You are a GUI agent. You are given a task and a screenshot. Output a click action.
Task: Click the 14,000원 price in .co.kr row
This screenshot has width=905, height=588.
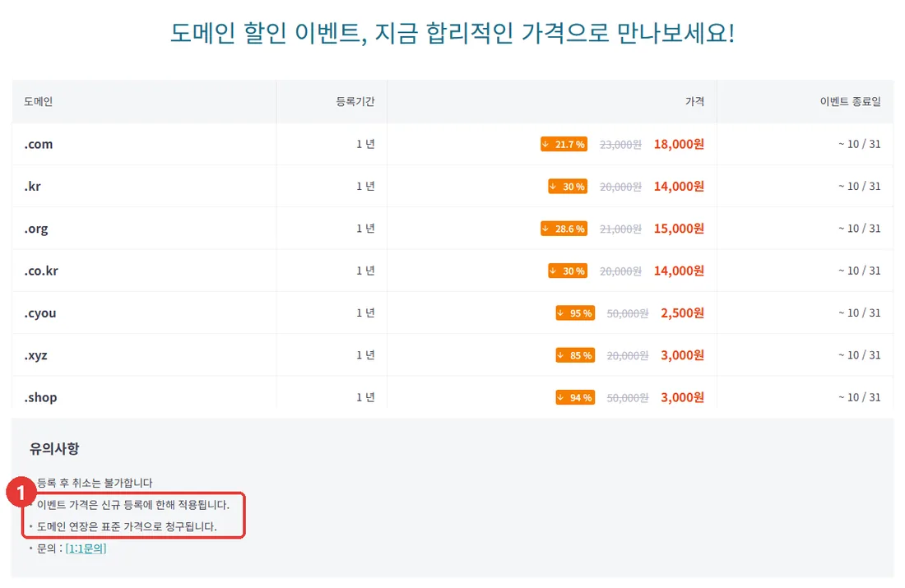coord(679,271)
